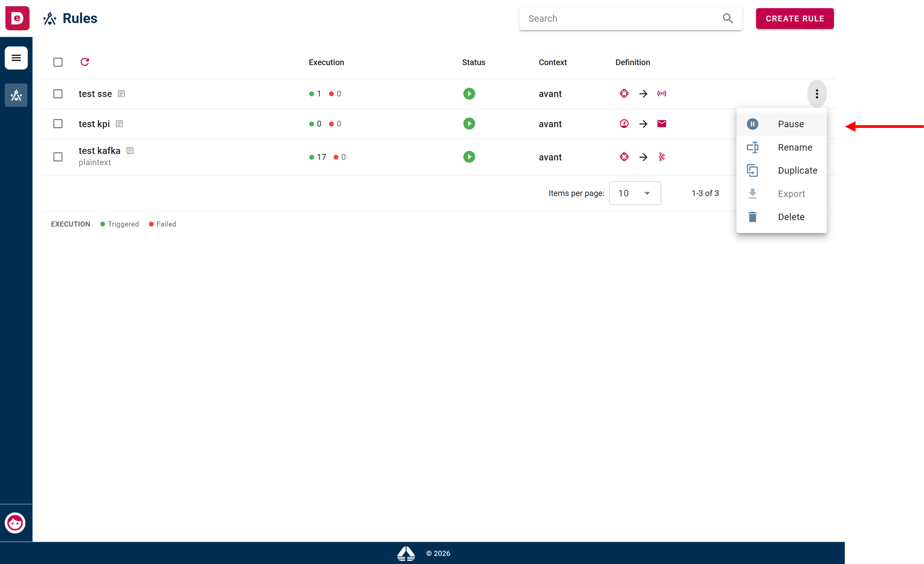Image resolution: width=924 pixels, height=564 pixels.
Task: Choose Duplicate in the context menu
Action: click(x=781, y=170)
